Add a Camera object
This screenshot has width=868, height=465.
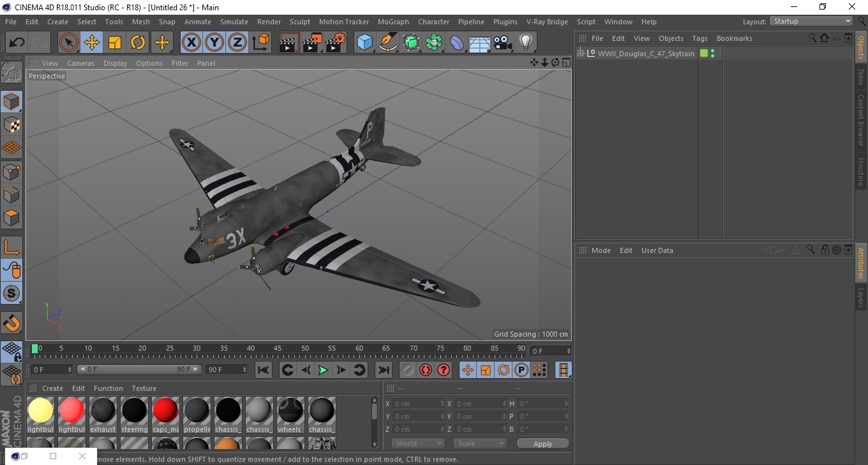(x=503, y=43)
